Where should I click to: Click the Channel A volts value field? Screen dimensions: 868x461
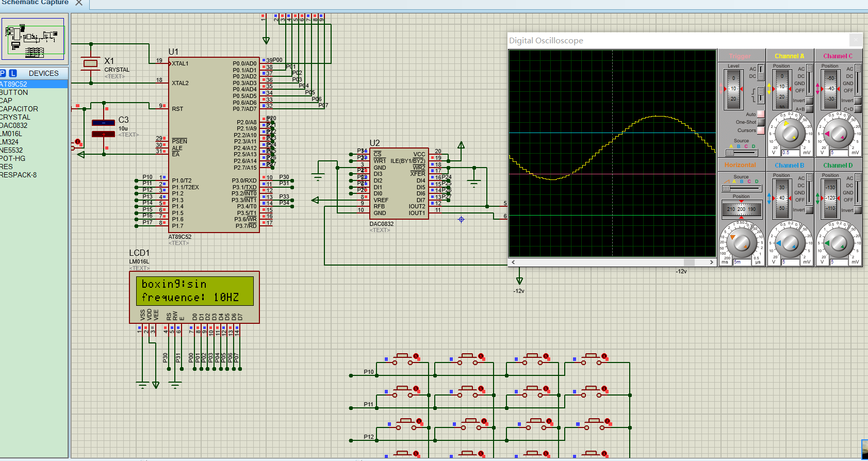click(x=791, y=153)
